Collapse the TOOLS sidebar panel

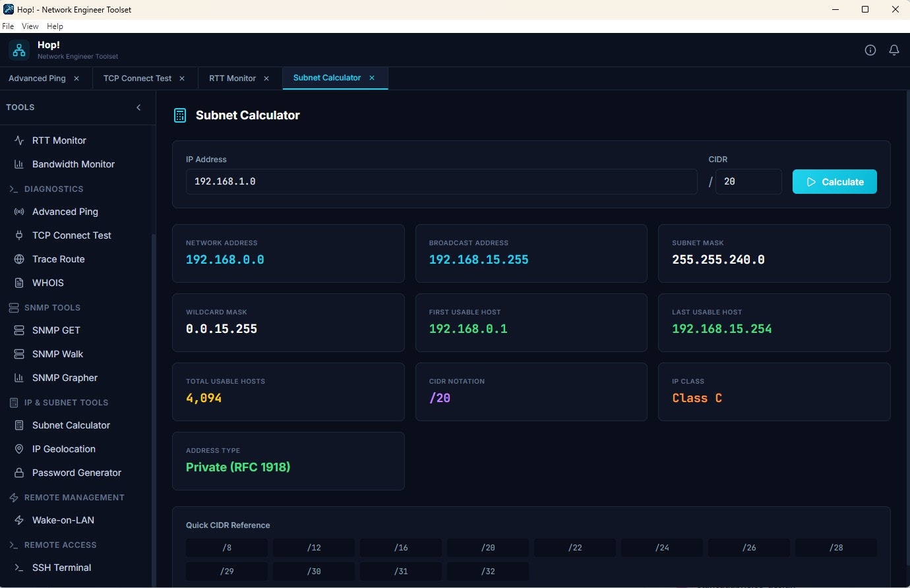click(x=138, y=107)
